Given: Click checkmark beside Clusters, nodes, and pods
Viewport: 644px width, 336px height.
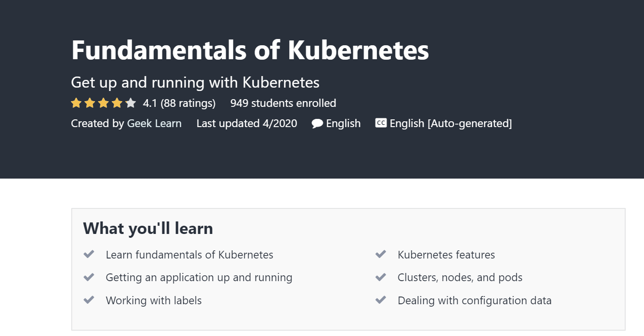Looking at the screenshot, I should coord(381,277).
